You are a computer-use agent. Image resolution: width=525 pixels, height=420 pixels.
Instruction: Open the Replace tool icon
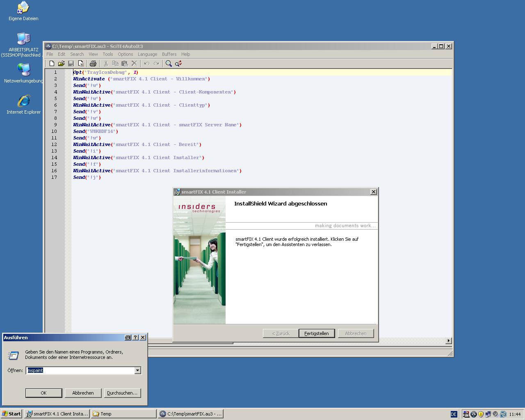178,64
